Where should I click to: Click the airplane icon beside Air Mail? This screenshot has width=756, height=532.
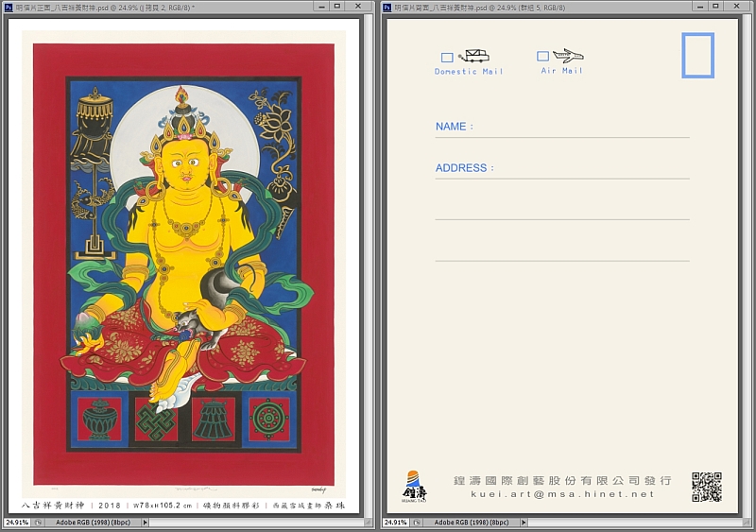[x=568, y=56]
